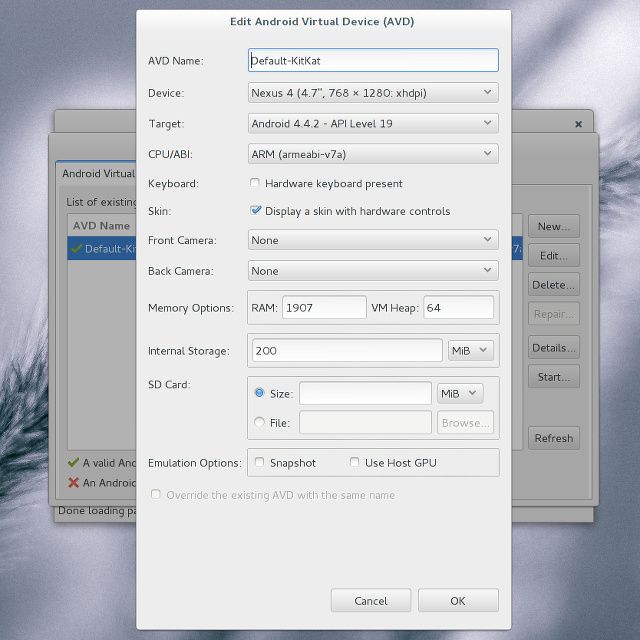Image resolution: width=640 pixels, height=640 pixels.
Task: Click Edit... in AVD Manager window
Action: pyautogui.click(x=553, y=256)
